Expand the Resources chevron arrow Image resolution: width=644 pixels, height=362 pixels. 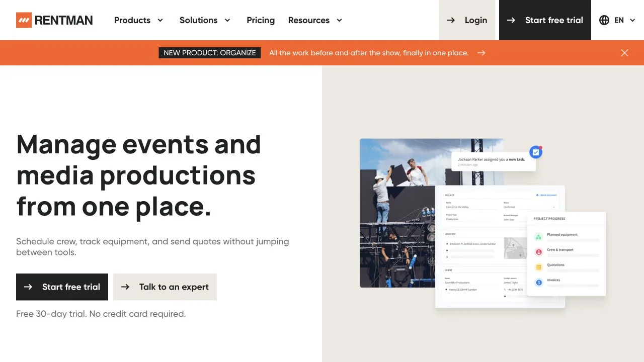click(x=339, y=20)
